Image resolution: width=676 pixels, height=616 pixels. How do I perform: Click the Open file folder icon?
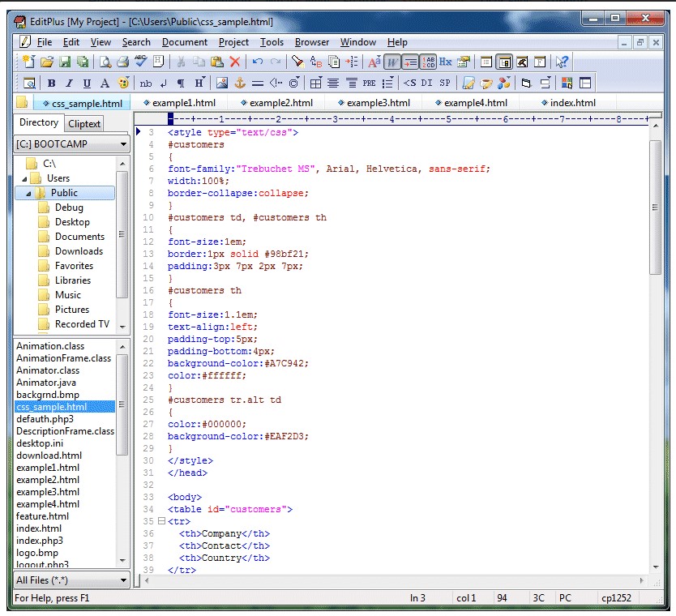pos(46,62)
